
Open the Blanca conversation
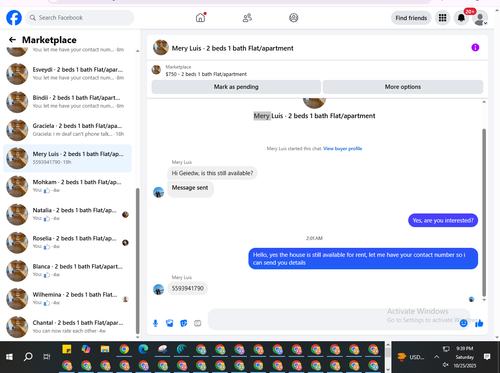tap(67, 271)
